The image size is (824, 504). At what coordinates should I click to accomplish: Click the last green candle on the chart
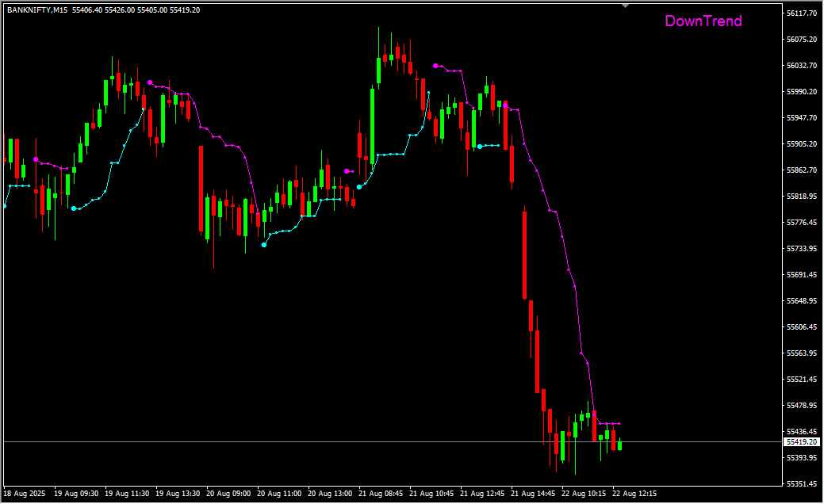click(x=619, y=445)
